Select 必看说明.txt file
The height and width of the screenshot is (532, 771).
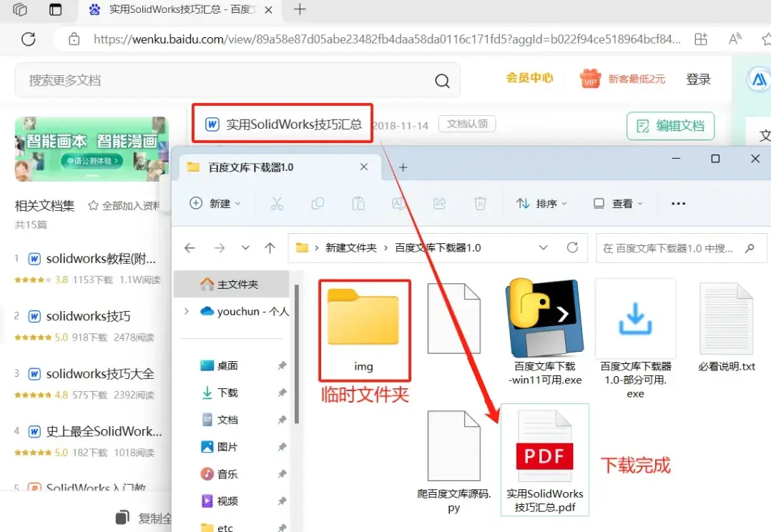[726, 327]
